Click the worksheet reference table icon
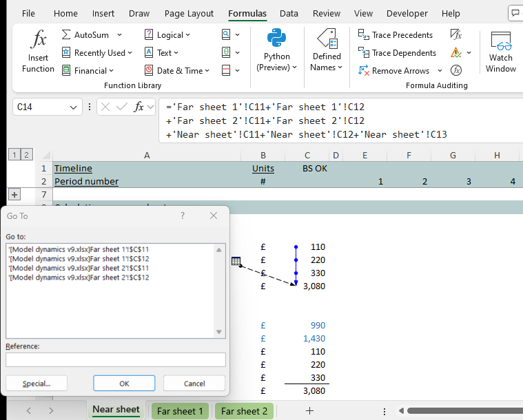Screen dimensions: 523x420 point(236,261)
